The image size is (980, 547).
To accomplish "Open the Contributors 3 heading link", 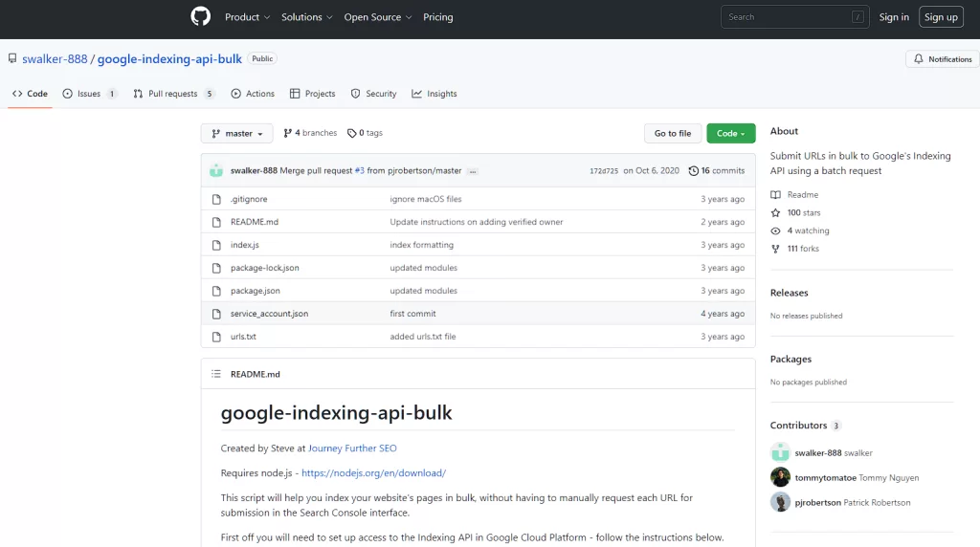I will (806, 426).
